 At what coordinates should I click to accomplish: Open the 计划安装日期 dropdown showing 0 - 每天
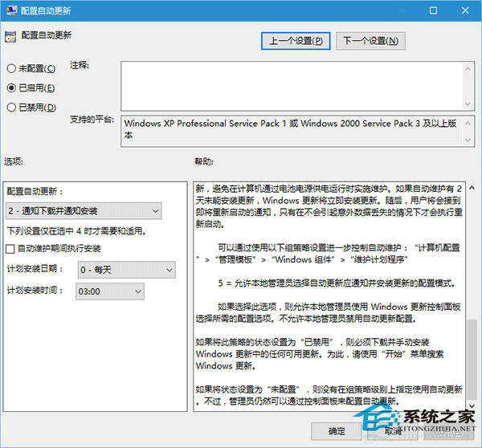127,270
